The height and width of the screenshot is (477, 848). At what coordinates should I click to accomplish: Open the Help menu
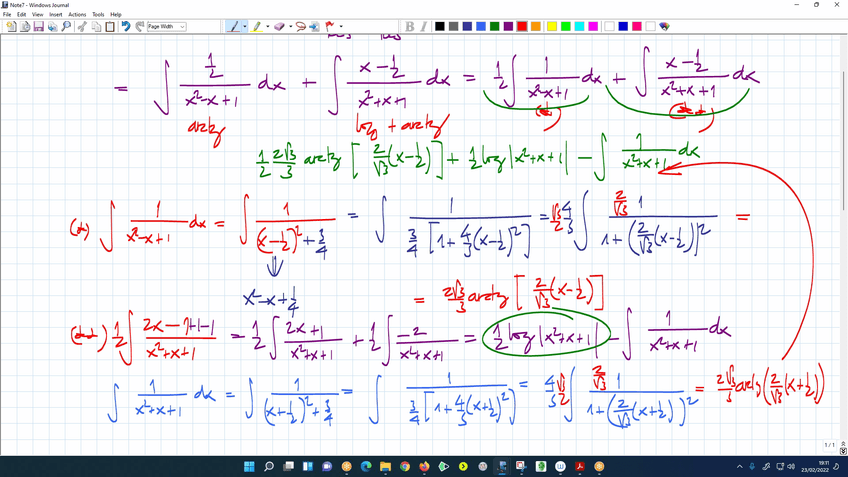pyautogui.click(x=116, y=15)
